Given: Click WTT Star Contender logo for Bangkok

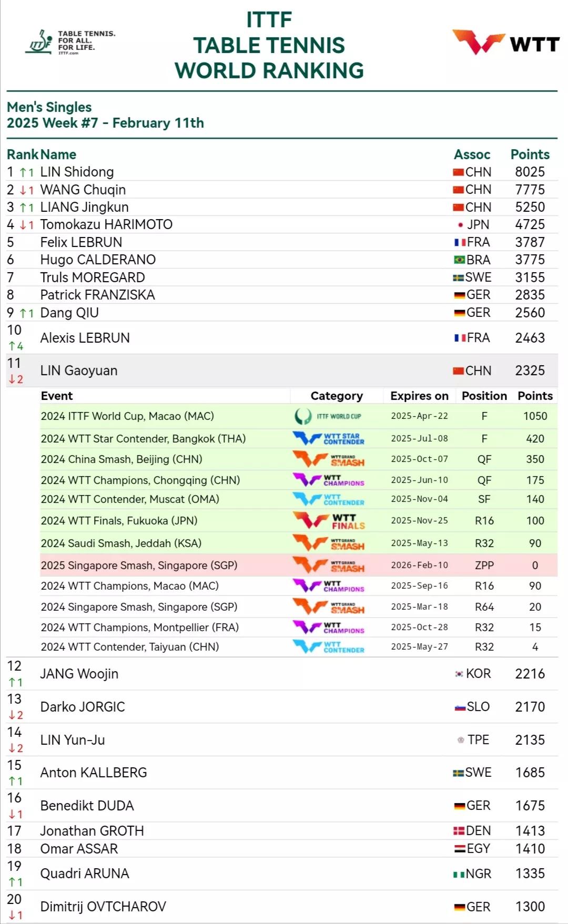Looking at the screenshot, I should pyautogui.click(x=328, y=438).
